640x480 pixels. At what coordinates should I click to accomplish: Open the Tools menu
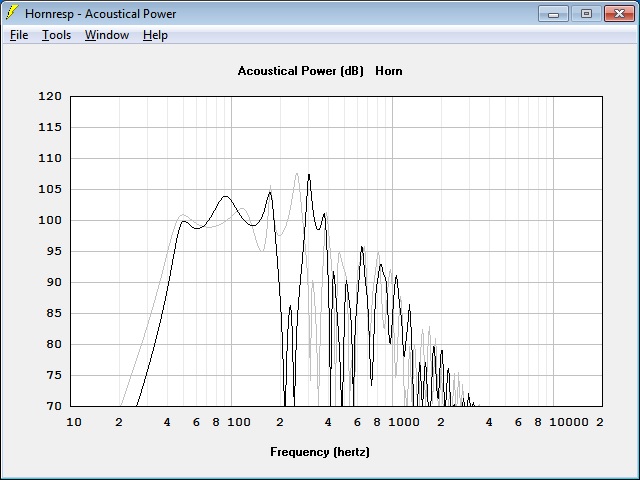point(56,35)
